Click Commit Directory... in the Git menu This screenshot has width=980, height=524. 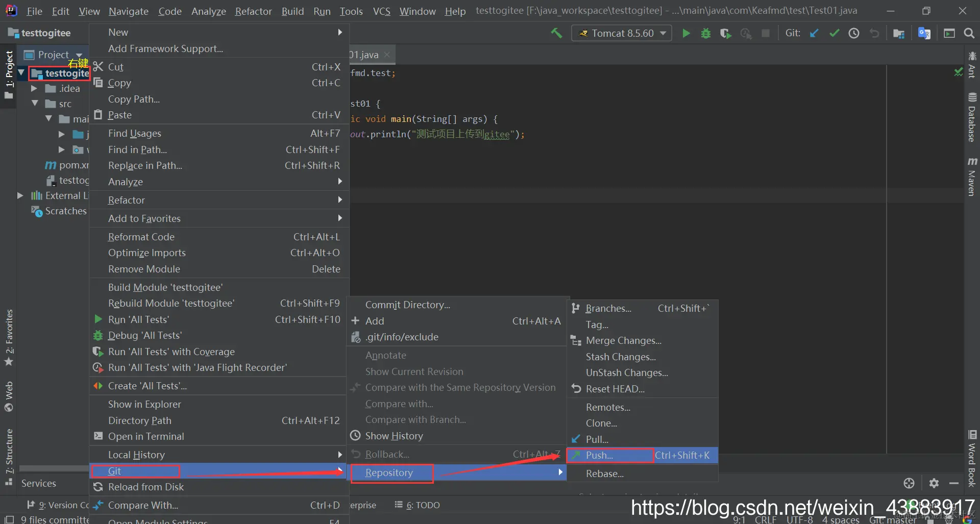(457, 305)
